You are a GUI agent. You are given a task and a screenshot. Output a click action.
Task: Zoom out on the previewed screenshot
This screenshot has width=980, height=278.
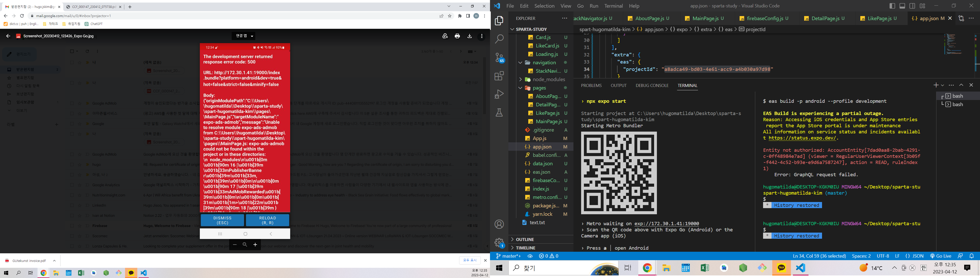pos(235,245)
